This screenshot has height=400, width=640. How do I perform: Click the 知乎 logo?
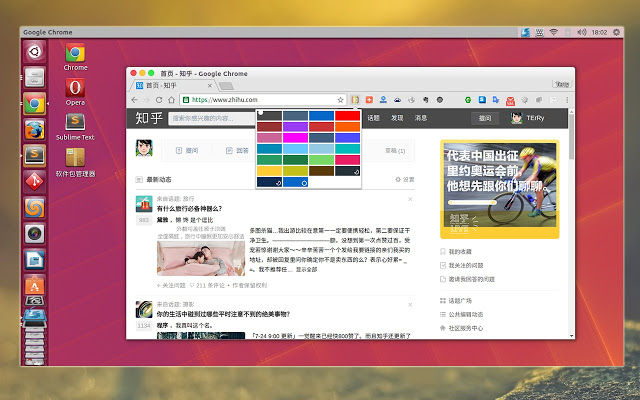point(149,118)
